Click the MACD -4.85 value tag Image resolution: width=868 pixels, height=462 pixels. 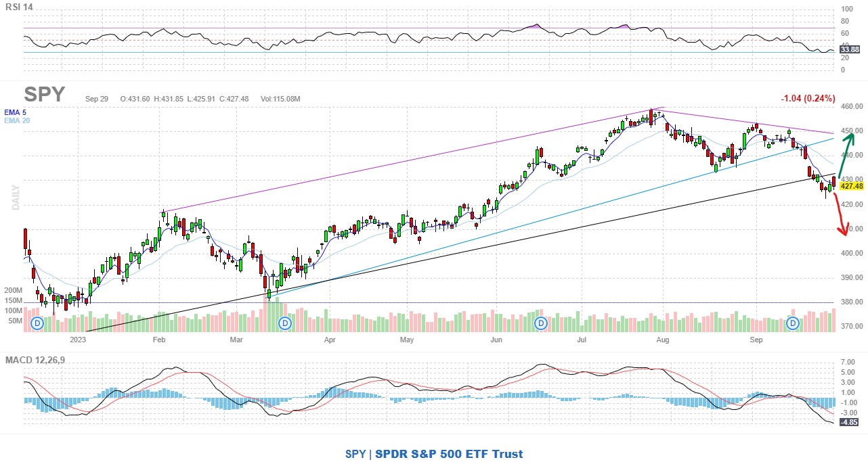(x=849, y=423)
